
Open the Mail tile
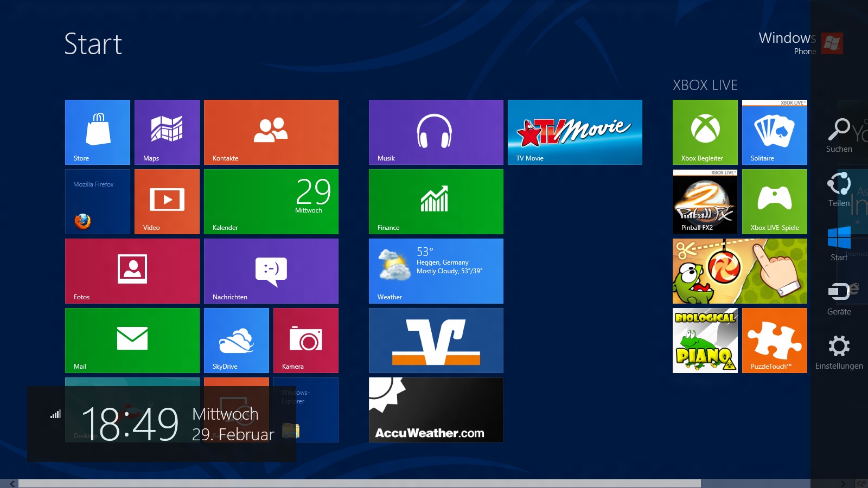(132, 341)
